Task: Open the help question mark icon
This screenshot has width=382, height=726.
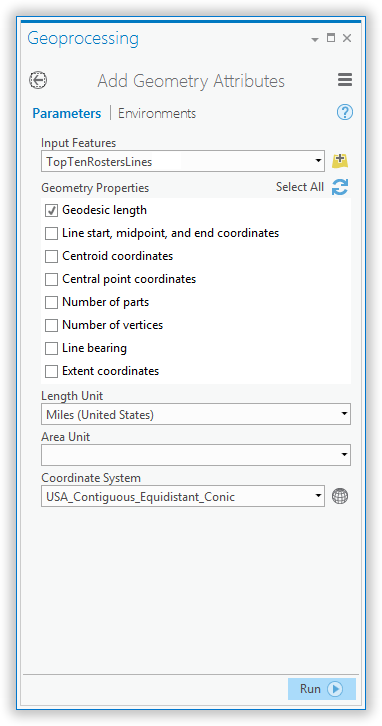Action: (x=345, y=113)
